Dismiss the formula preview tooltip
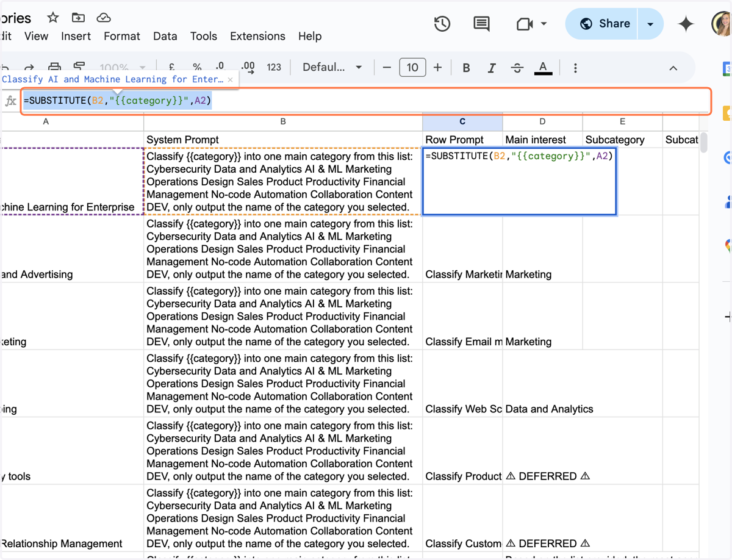The height and width of the screenshot is (560, 732). click(230, 80)
